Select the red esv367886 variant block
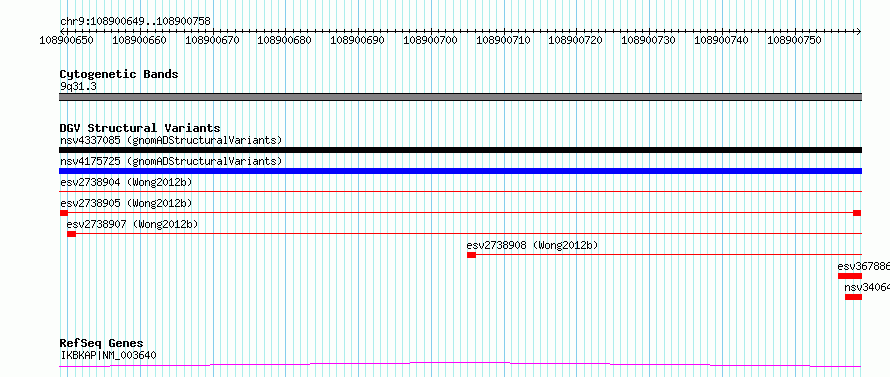This screenshot has height=377, width=890. pos(850,276)
